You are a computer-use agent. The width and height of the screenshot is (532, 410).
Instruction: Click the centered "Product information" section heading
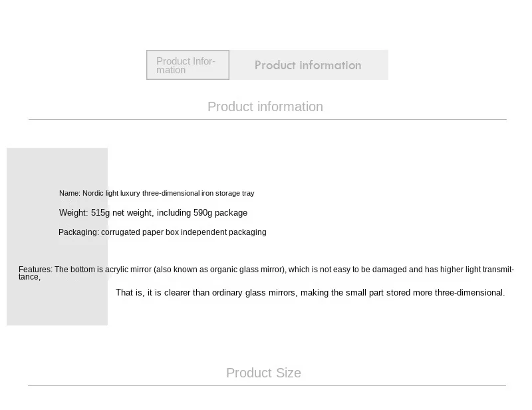point(265,106)
